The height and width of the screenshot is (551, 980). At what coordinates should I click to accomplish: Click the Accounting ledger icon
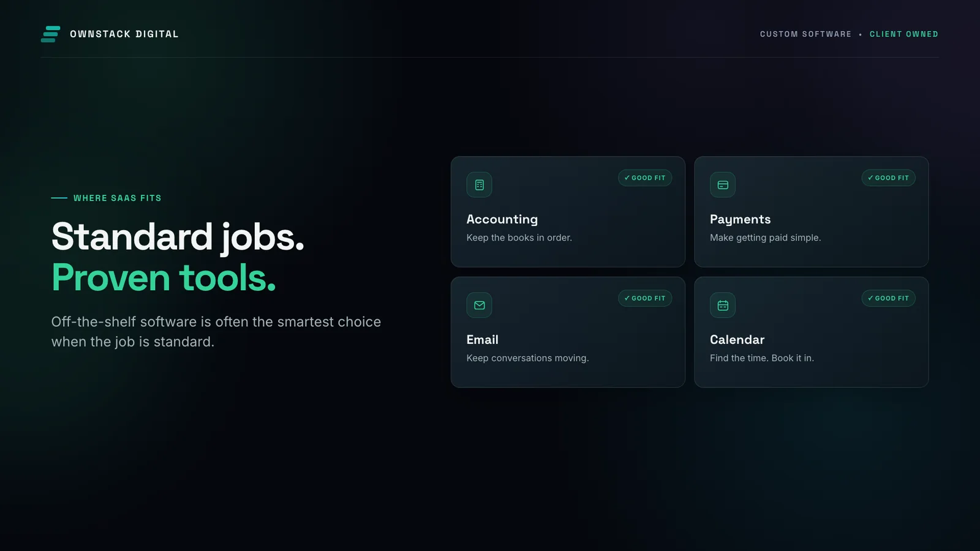coord(479,185)
